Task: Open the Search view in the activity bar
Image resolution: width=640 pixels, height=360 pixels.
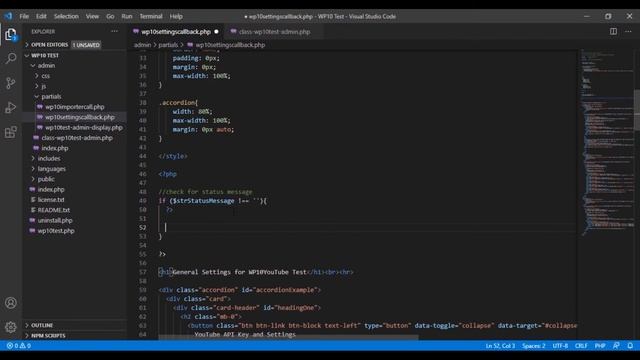Action: [x=11, y=58]
